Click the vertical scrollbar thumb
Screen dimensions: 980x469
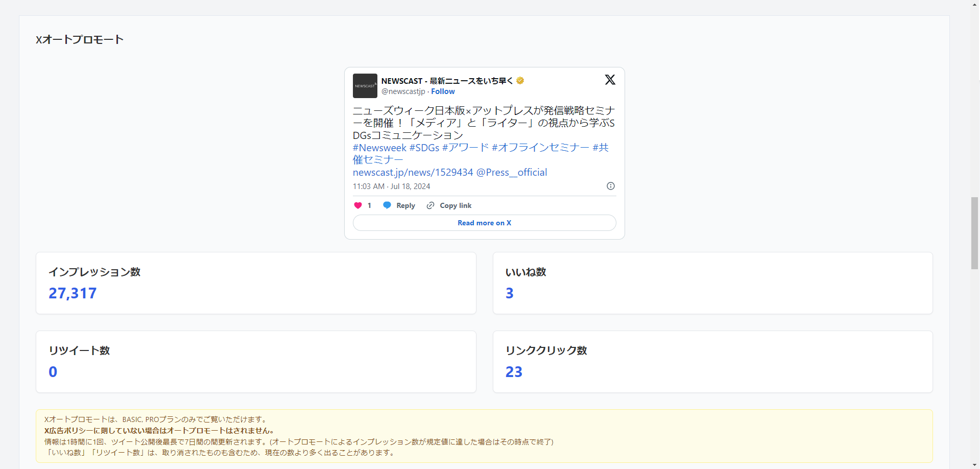(974, 232)
